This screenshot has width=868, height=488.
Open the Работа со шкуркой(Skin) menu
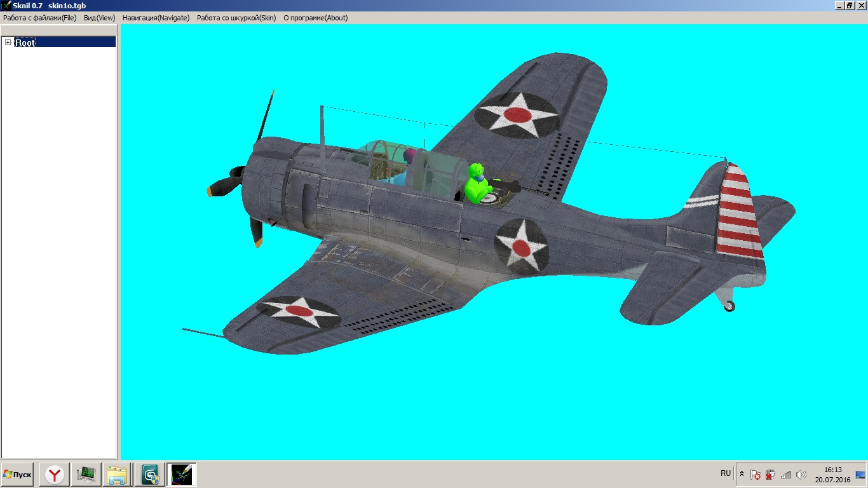tap(236, 18)
